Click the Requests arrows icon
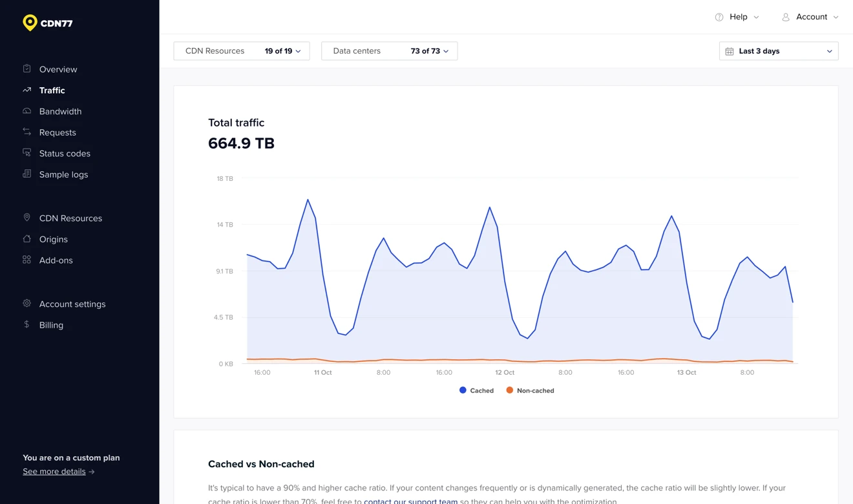Viewport: 853px width, 504px height. 26,132
